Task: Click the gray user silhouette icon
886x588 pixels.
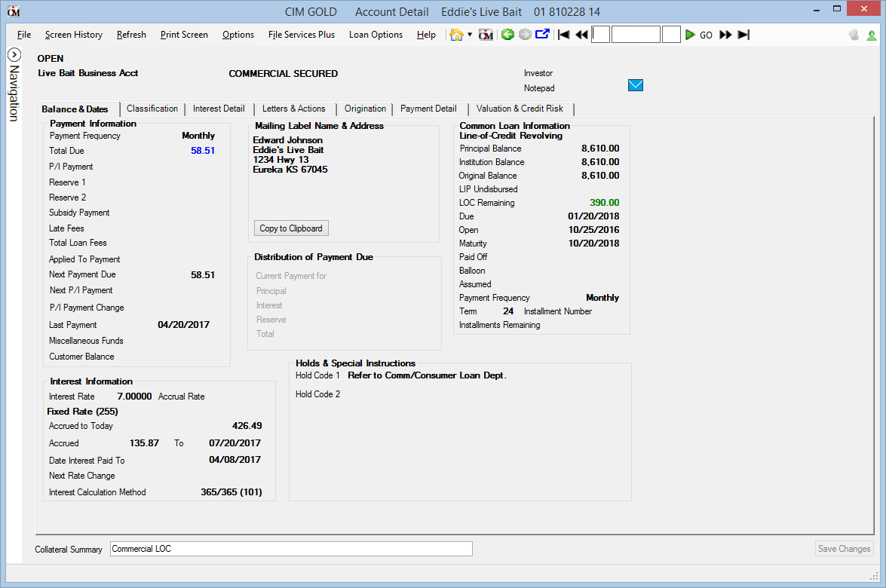Action: pos(854,35)
